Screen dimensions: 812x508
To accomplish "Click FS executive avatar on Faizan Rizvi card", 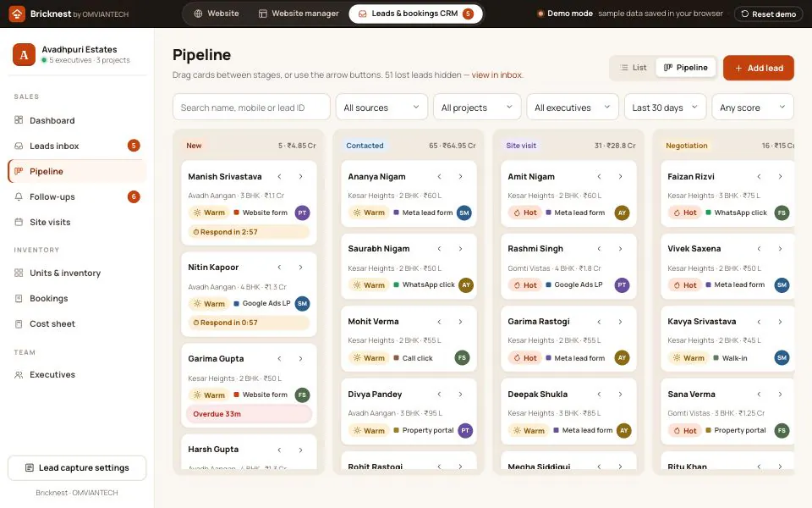I will tap(782, 213).
